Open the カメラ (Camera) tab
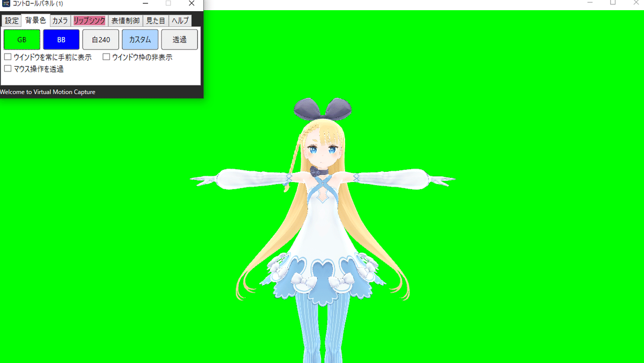The image size is (644, 363). [x=59, y=20]
